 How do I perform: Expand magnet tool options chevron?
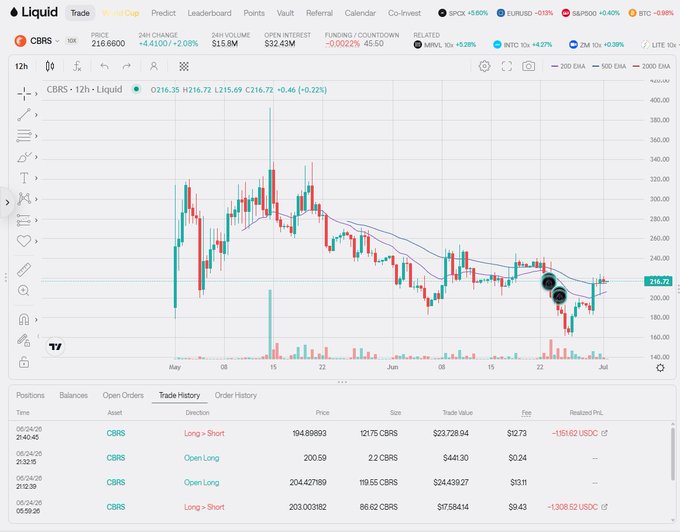click(x=36, y=320)
